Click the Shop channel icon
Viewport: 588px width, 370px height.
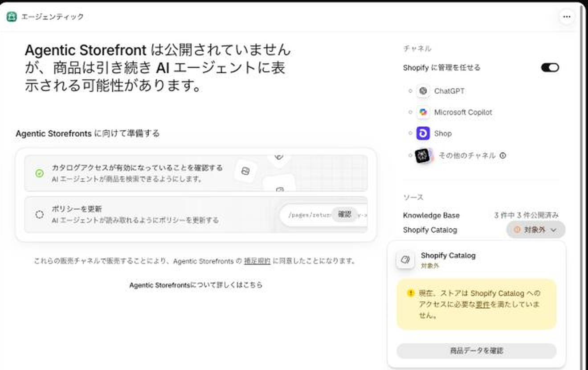tap(423, 133)
